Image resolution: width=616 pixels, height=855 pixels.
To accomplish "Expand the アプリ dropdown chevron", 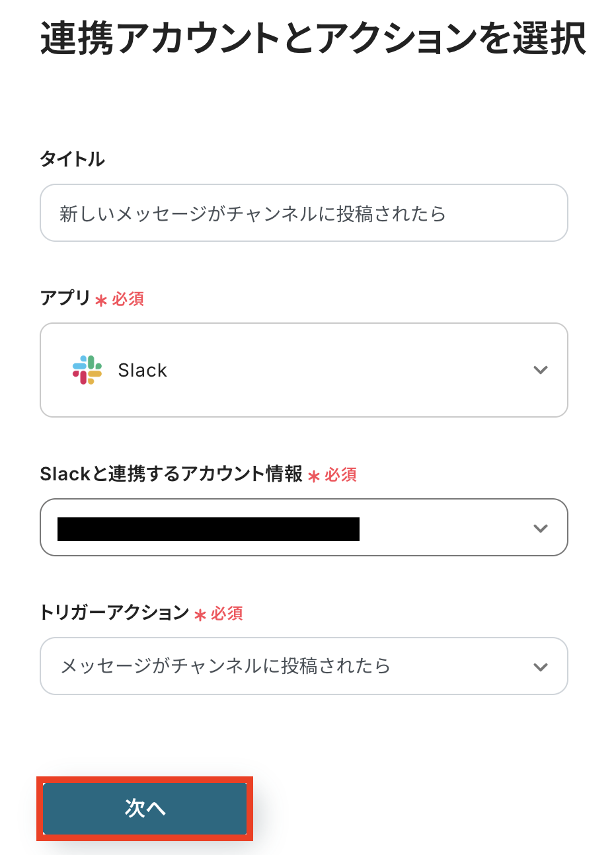I will point(541,370).
